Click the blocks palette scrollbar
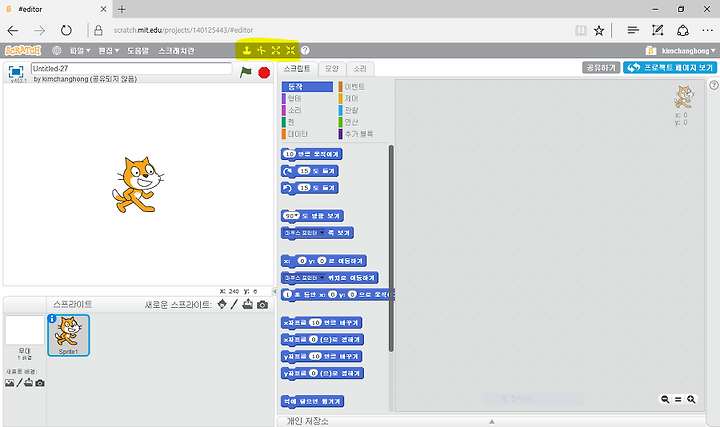The height and width of the screenshot is (427, 720). (391, 248)
